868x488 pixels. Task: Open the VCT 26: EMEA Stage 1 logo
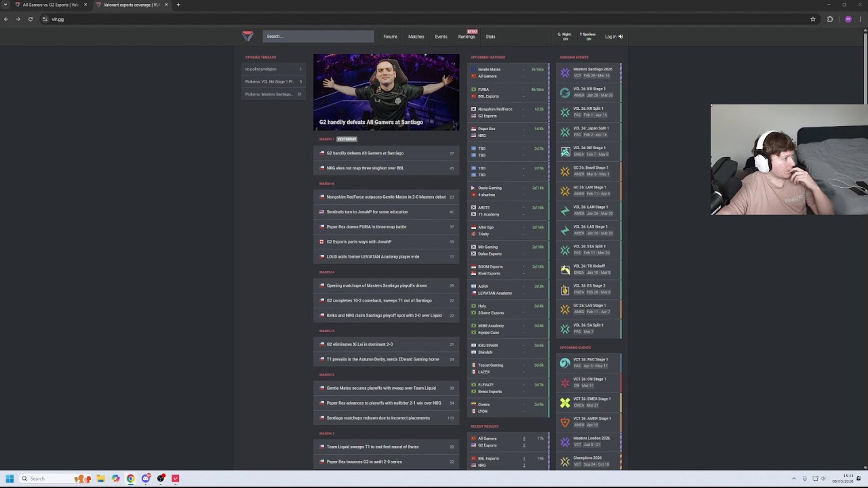point(565,403)
